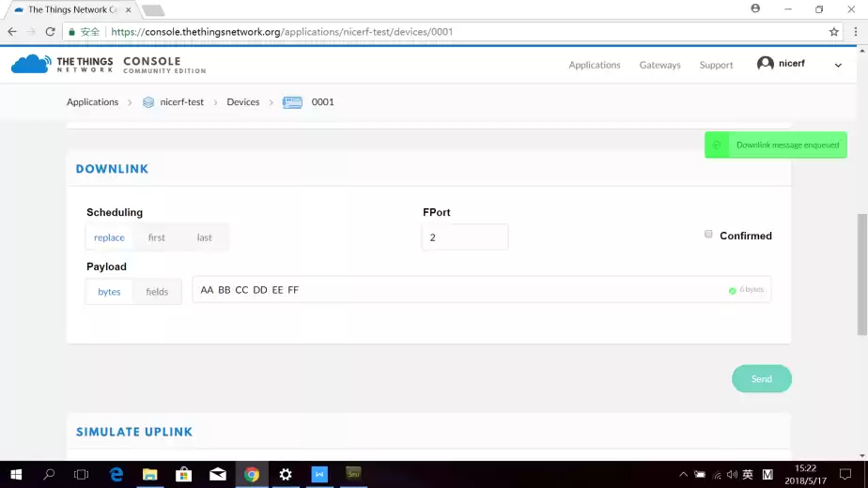Open Microsoft Edge from the taskbar
This screenshot has height=488, width=868.
tap(116, 475)
